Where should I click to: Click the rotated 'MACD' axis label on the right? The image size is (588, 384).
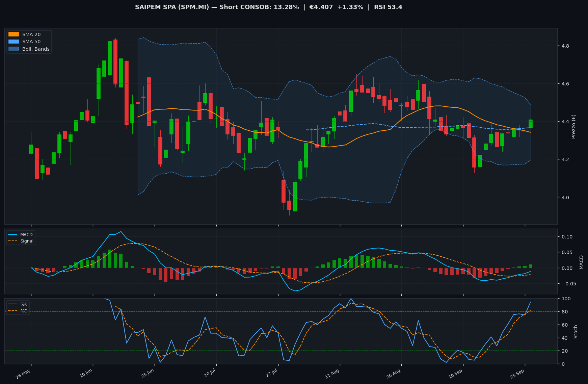(x=581, y=262)
